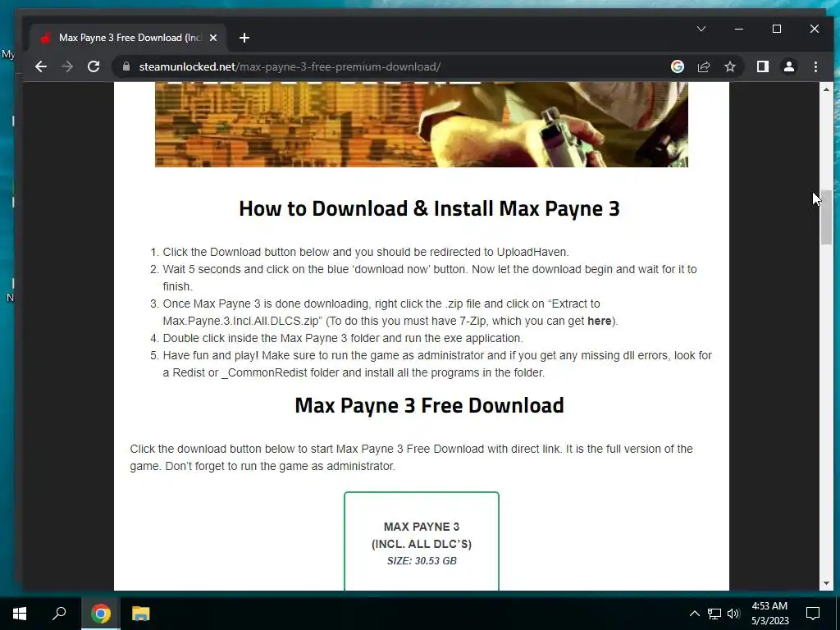Open network status tray icon
The width and height of the screenshot is (840, 630).
[714, 614]
